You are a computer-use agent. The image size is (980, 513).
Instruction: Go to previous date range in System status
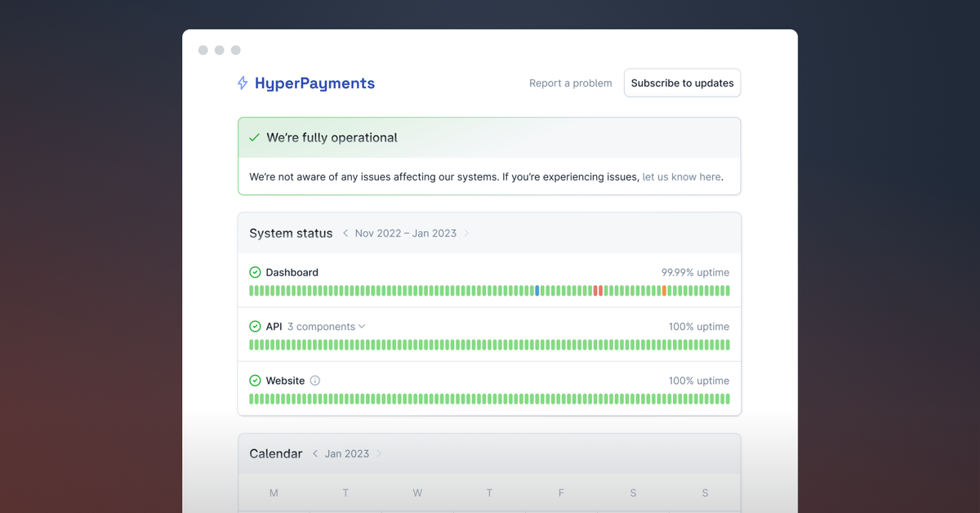click(345, 233)
